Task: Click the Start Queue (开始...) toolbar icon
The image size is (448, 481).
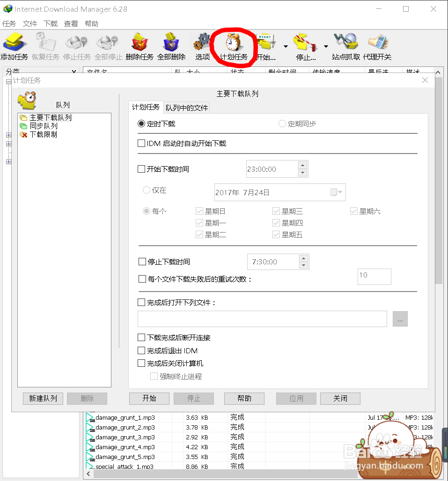Action: tap(266, 46)
